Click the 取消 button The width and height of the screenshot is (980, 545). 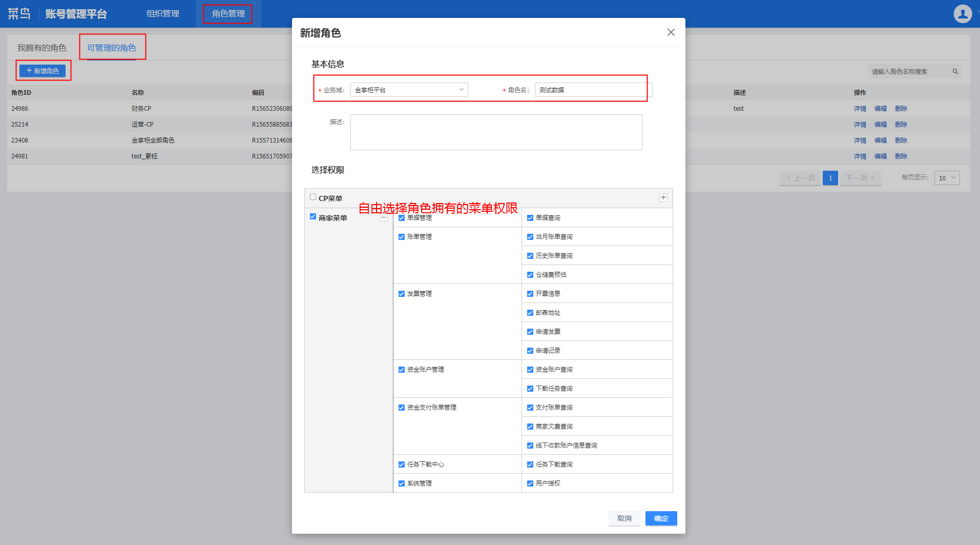tap(624, 518)
